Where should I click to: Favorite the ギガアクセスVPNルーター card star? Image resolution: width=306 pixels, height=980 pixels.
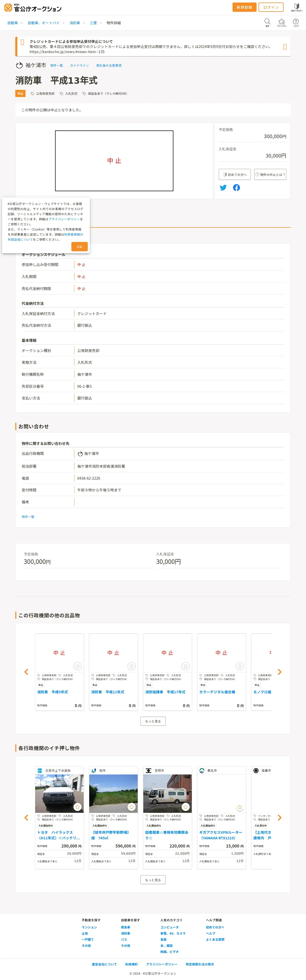[x=239, y=807]
